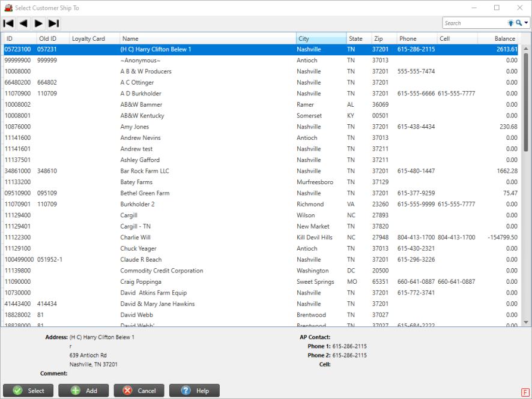
Task: Open the search options dropdown arrow
Action: [x=527, y=23]
